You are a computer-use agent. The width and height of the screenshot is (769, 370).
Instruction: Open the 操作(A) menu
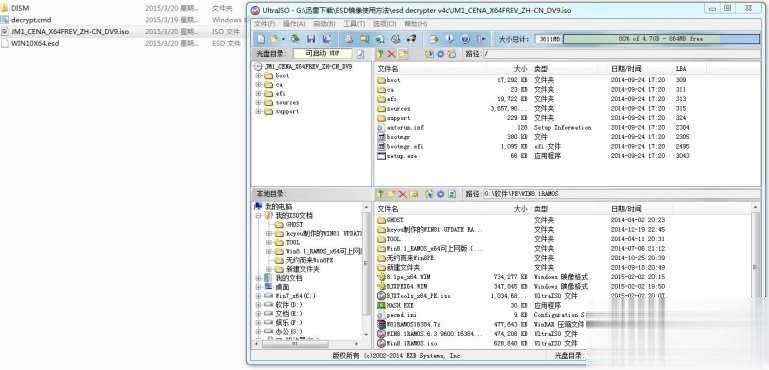click(294, 24)
